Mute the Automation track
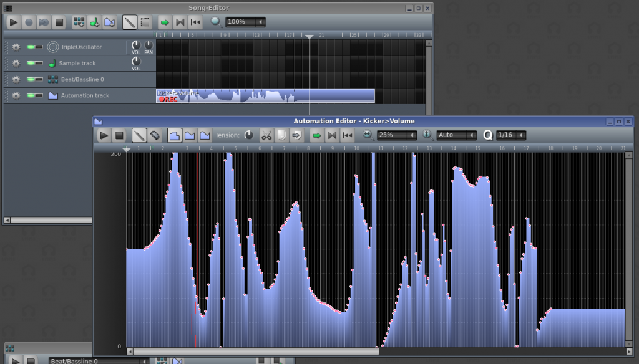Image resolution: width=639 pixels, height=364 pixels. point(31,96)
